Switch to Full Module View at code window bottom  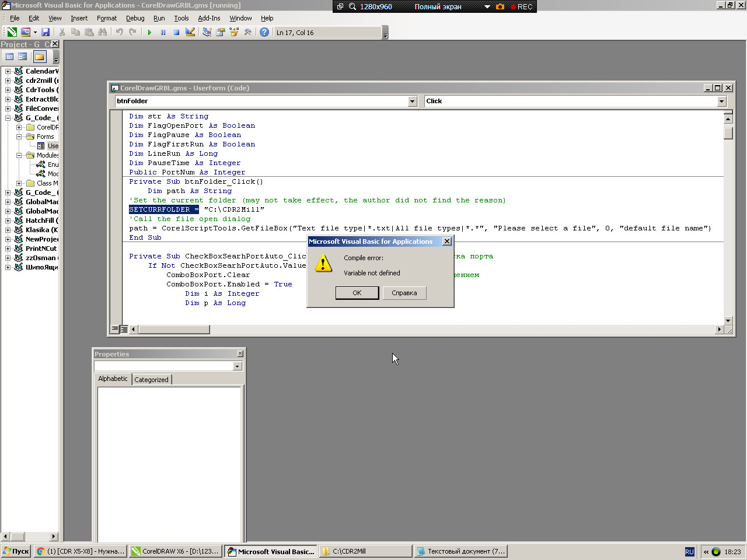pyautogui.click(x=124, y=330)
